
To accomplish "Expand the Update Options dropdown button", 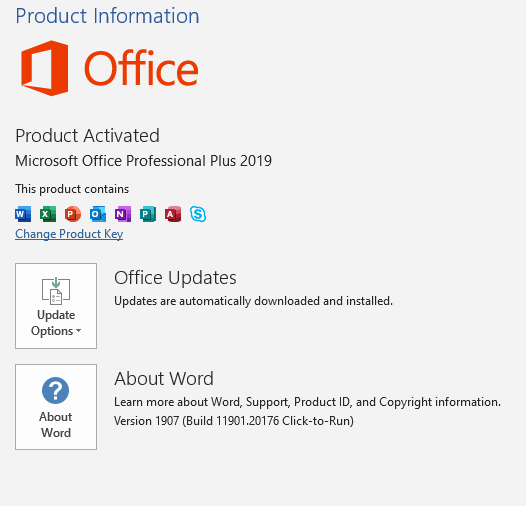I will click(x=56, y=306).
